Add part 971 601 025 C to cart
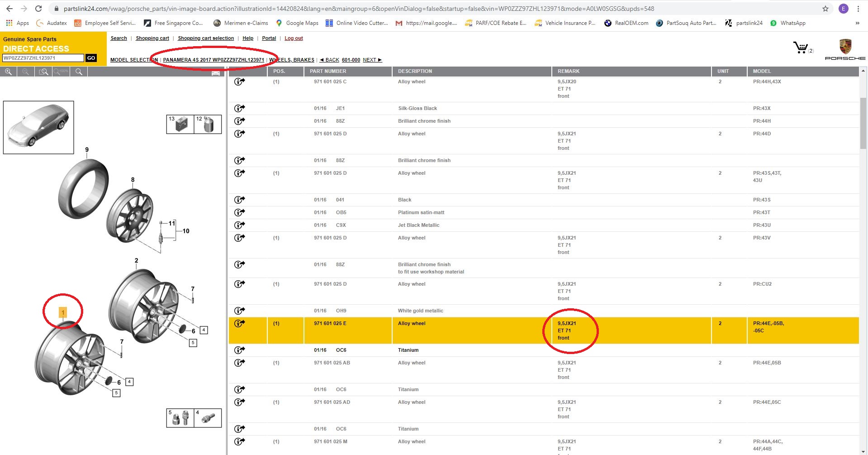This screenshot has height=455, width=868. 239,81
